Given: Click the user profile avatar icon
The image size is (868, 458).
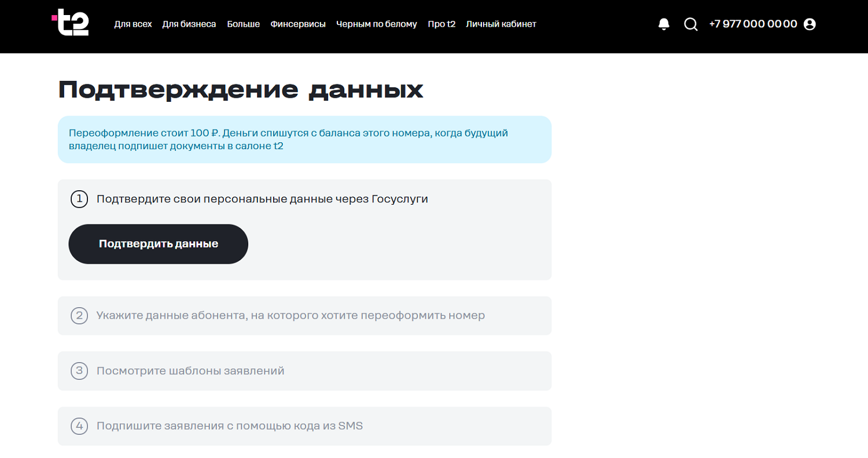Looking at the screenshot, I should pyautogui.click(x=810, y=24).
